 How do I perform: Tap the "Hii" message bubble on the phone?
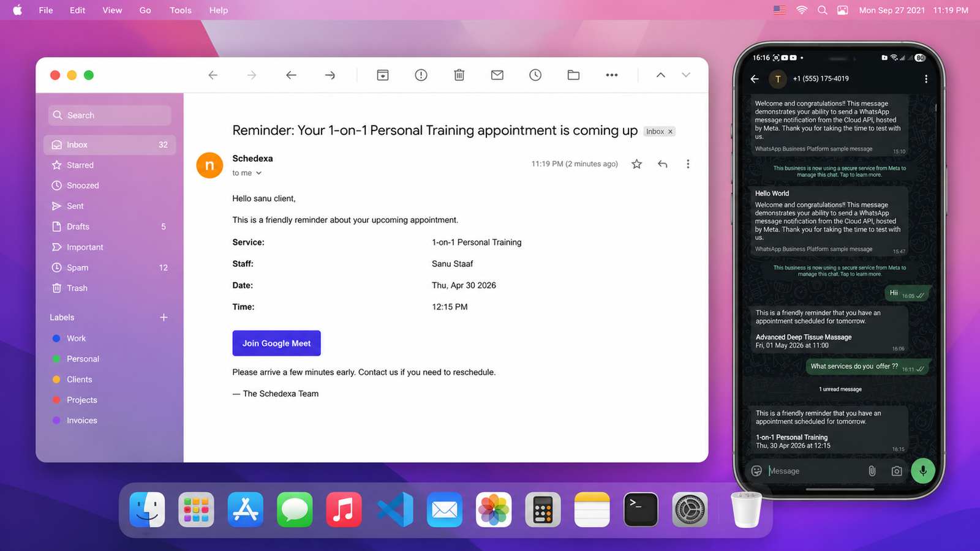point(908,294)
